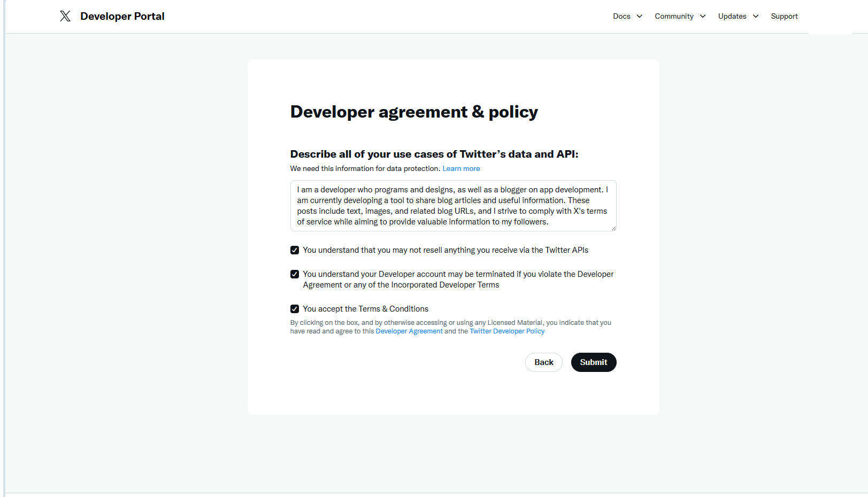Uncheck accept Terms & Conditions checkbox
The width and height of the screenshot is (868, 497).
click(x=295, y=309)
